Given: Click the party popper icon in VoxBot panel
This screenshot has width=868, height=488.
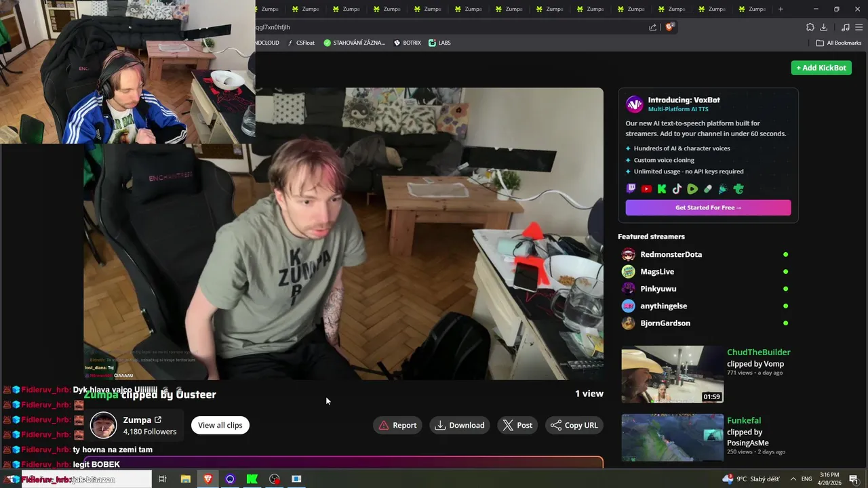Looking at the screenshot, I should point(723,189).
